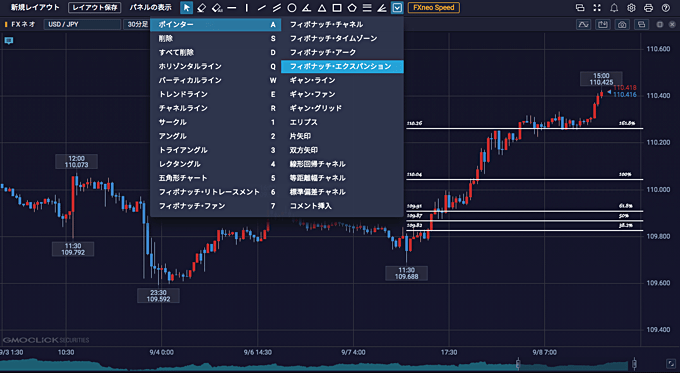Choose 片矢印 menu entry
Screen dimensions: 680x373
pos(342,136)
